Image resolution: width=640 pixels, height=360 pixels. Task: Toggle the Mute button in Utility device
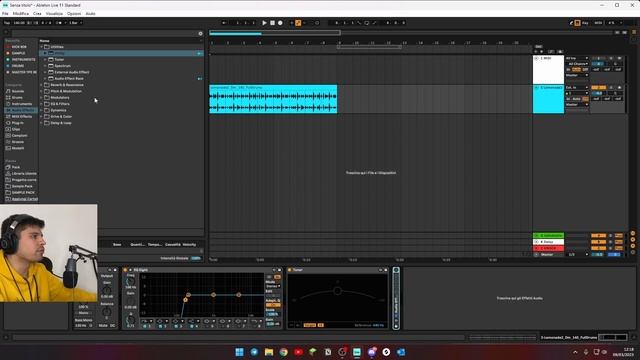point(103,326)
